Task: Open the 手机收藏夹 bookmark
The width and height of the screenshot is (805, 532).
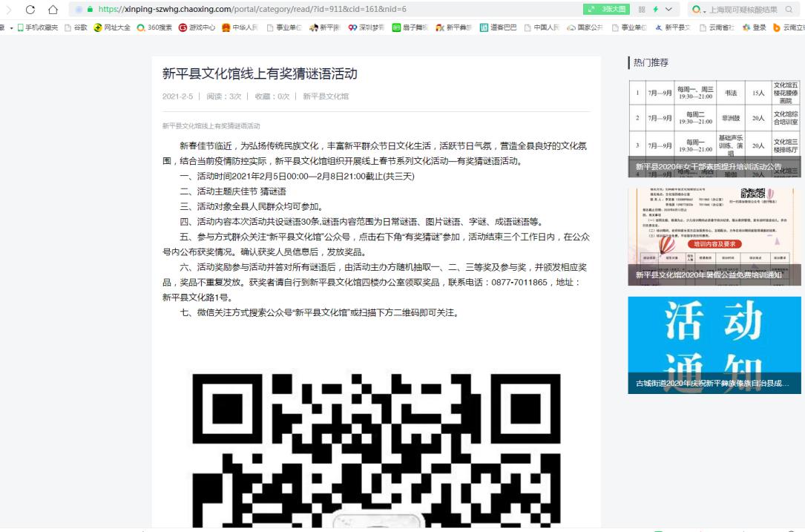Action: tap(38, 27)
